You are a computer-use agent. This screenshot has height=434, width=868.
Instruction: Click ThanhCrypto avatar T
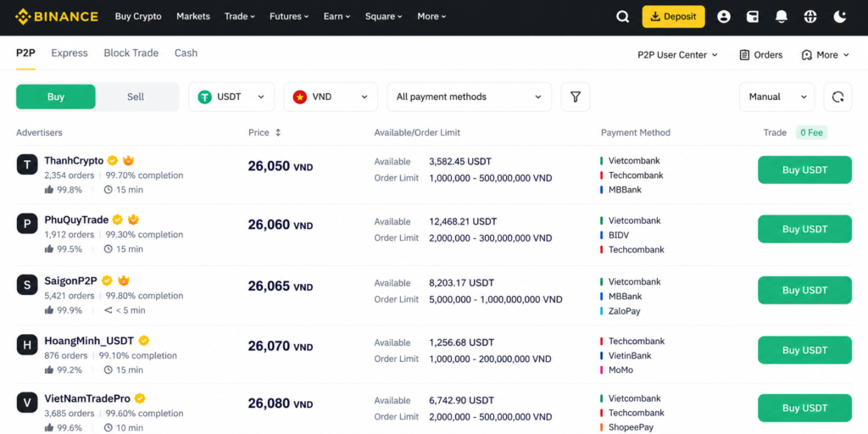(x=27, y=164)
